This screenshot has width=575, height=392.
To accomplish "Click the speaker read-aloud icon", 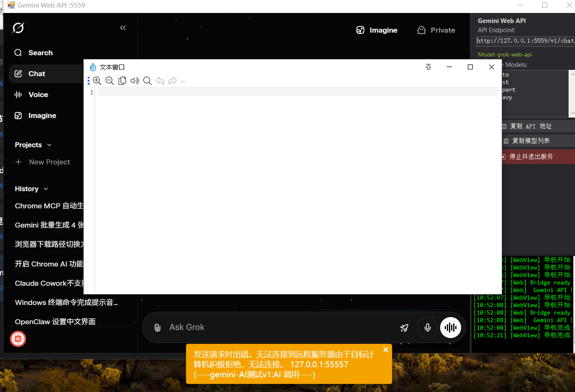I will point(134,81).
